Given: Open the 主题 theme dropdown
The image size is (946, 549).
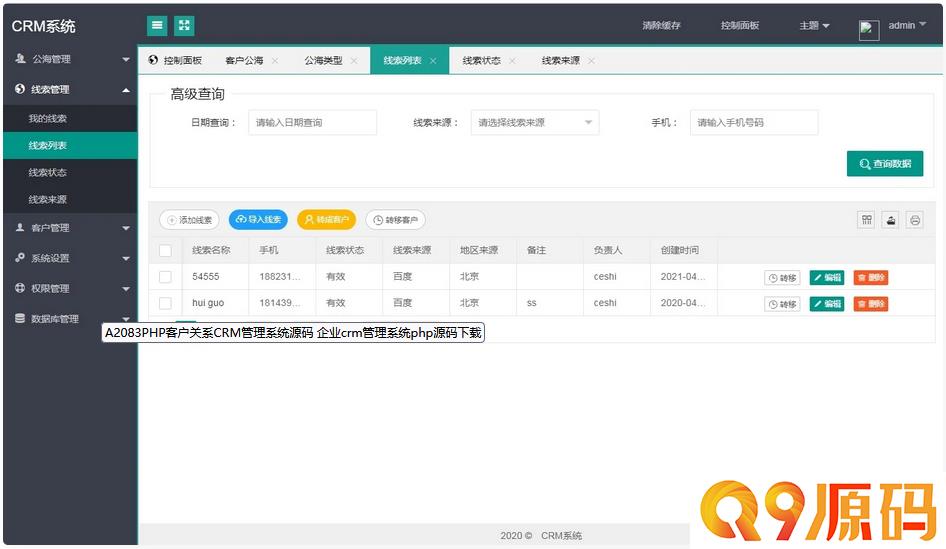Looking at the screenshot, I should point(814,25).
